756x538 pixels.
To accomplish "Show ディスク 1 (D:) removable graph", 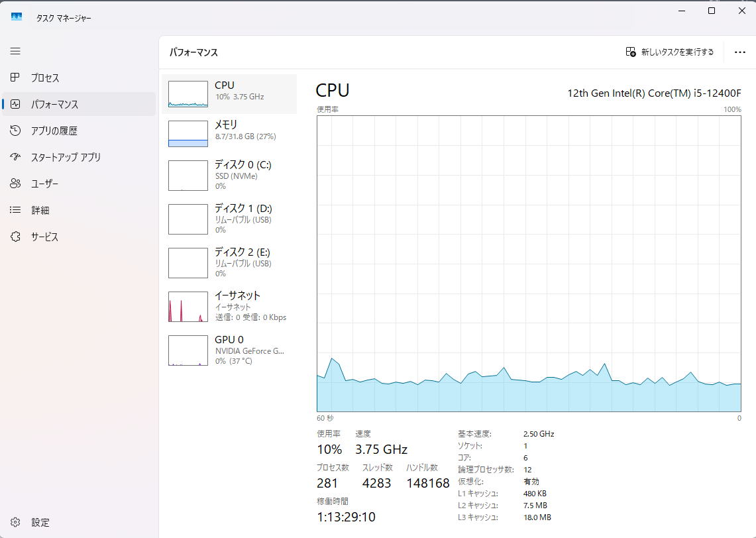I will tap(229, 219).
